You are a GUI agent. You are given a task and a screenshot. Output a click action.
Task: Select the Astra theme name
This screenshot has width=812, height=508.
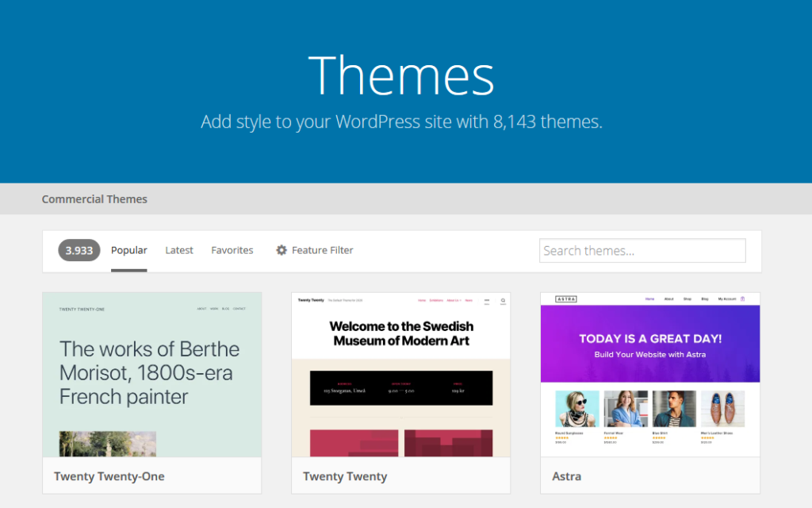point(566,476)
